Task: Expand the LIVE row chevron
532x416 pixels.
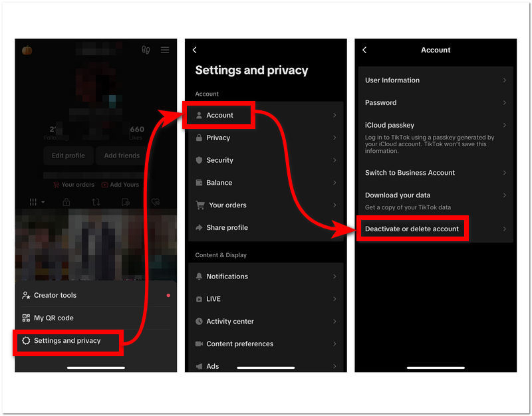Action: pos(334,299)
